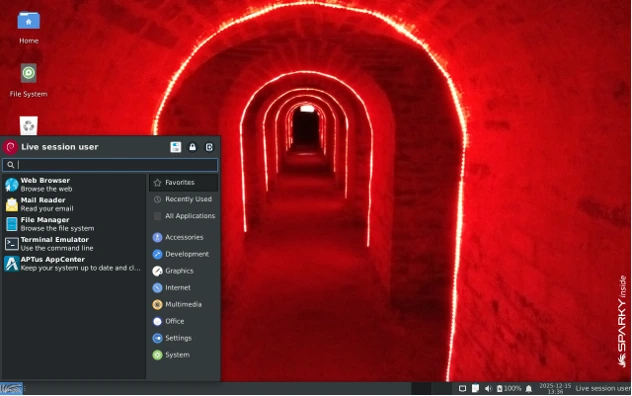Open settings manager icon in menu header
The width and height of the screenshot is (632, 396).
(176, 147)
